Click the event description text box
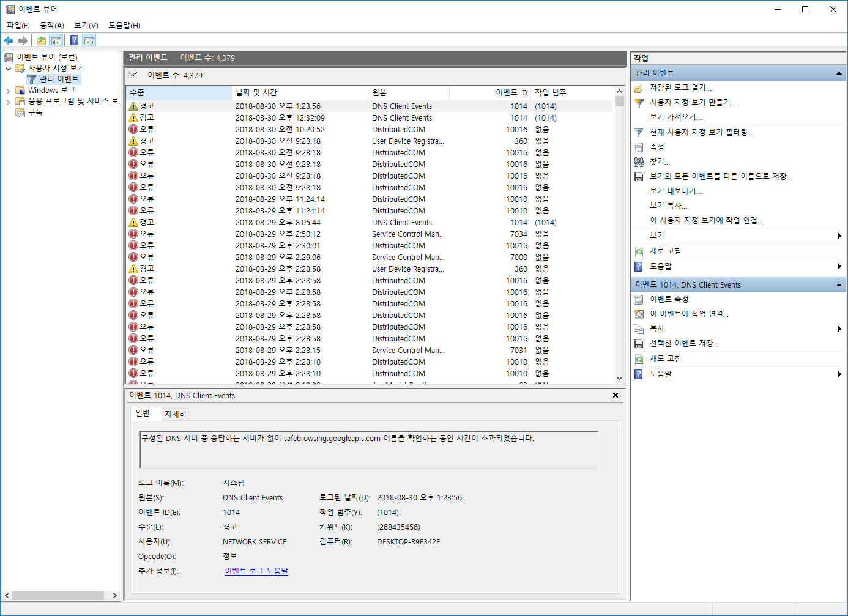848x616 pixels. [369, 450]
